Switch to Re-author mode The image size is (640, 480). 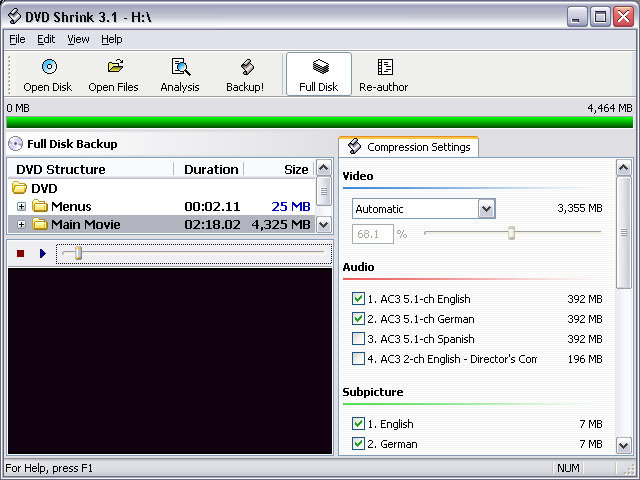(x=384, y=76)
